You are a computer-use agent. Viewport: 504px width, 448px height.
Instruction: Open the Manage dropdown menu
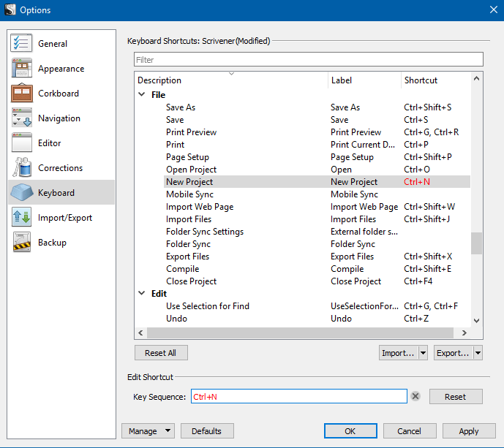pyautogui.click(x=148, y=430)
